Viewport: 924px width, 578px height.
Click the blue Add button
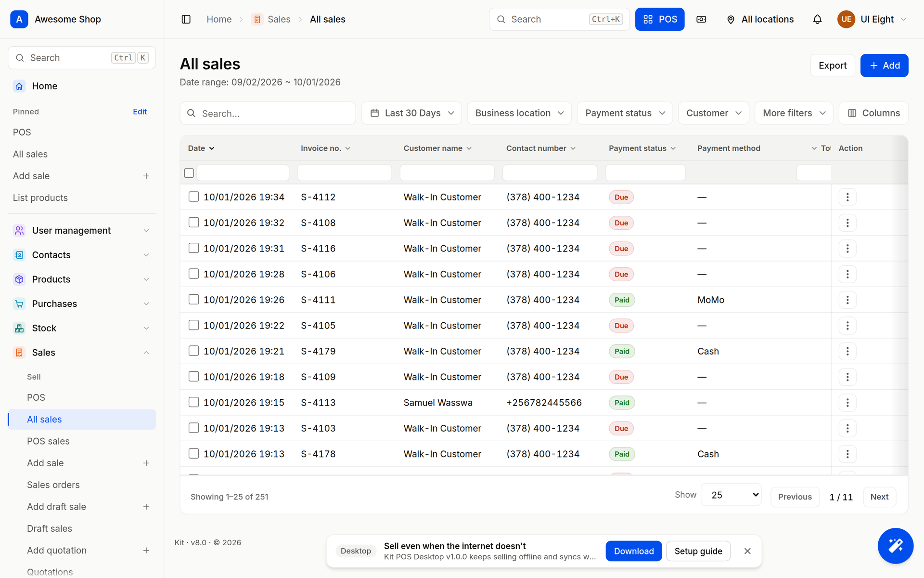pos(884,66)
